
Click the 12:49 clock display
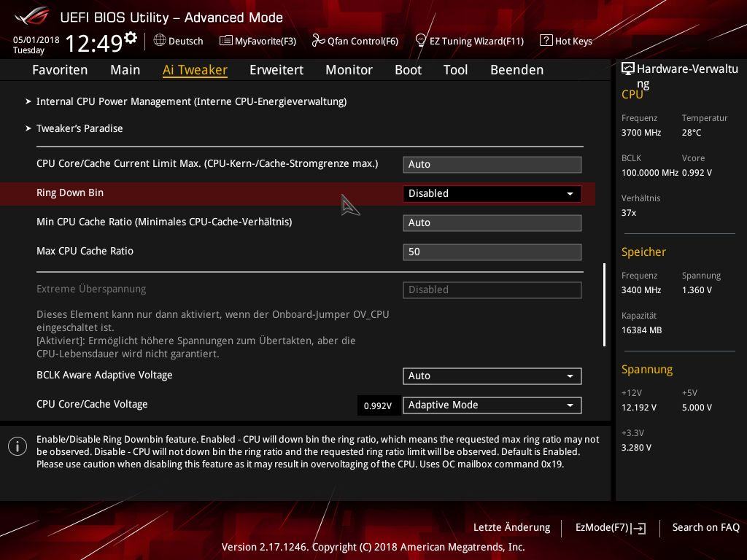pos(94,43)
